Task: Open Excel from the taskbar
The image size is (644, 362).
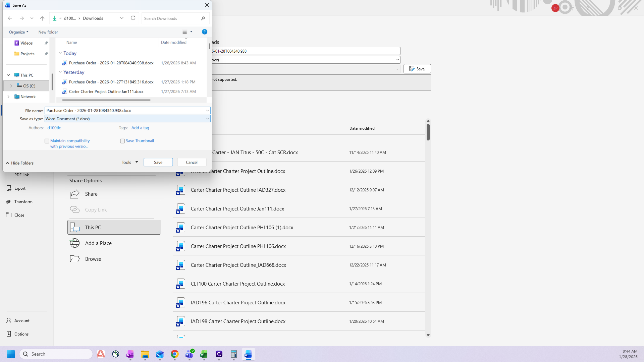Action: point(204,354)
